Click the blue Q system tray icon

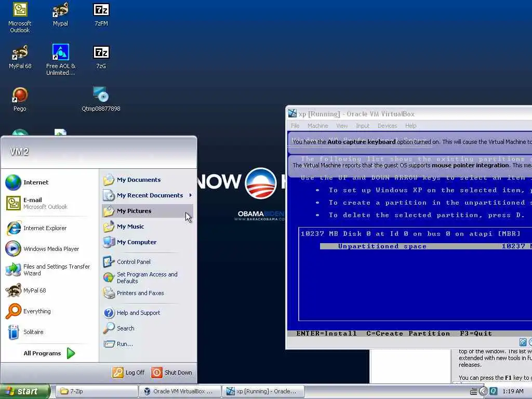[493, 392]
